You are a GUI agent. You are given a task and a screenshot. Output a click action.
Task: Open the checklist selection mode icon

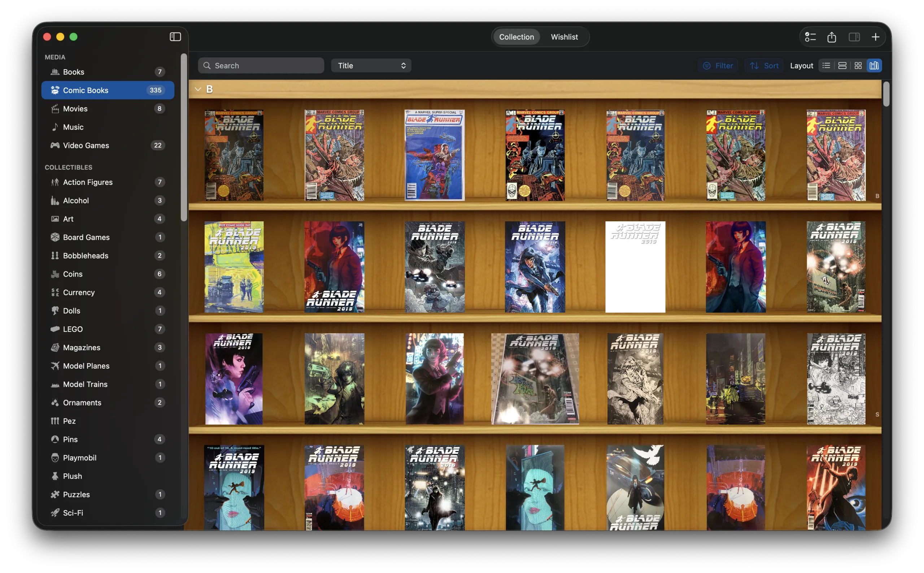coord(810,37)
